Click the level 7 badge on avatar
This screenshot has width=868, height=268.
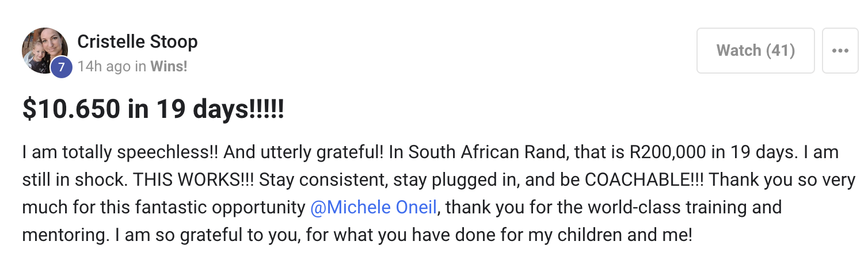click(61, 67)
